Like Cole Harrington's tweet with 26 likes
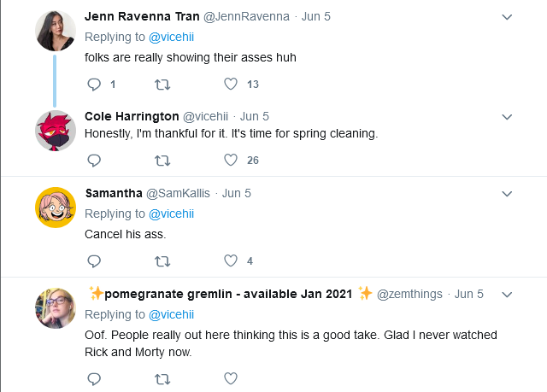The image size is (547, 392). 231,160
